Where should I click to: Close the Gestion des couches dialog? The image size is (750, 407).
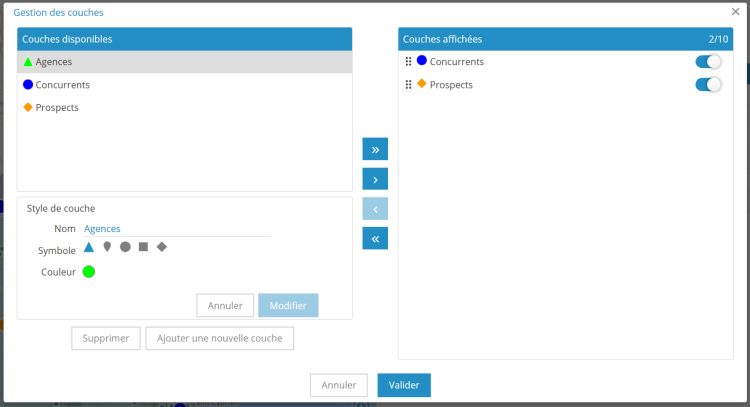[736, 11]
